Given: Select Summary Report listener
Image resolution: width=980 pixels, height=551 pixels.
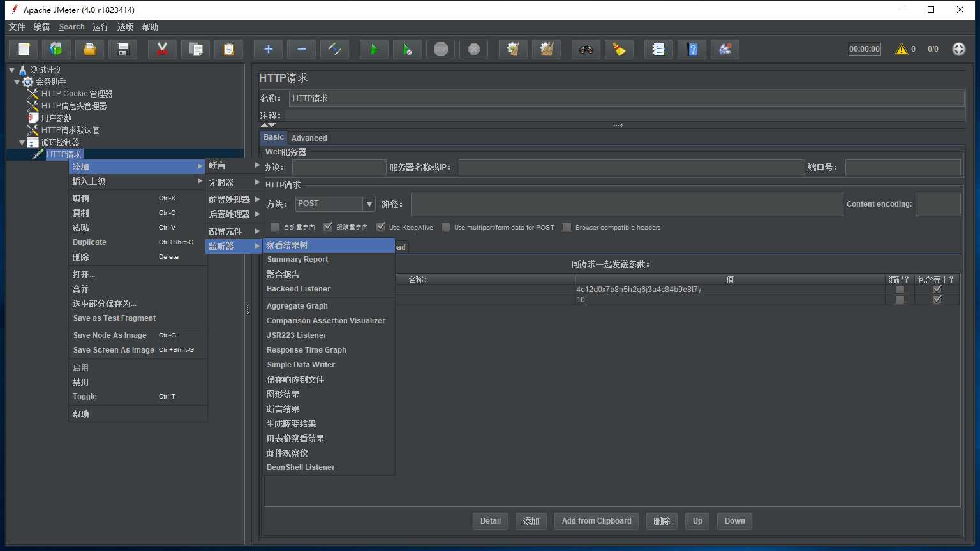Looking at the screenshot, I should [329, 260].
